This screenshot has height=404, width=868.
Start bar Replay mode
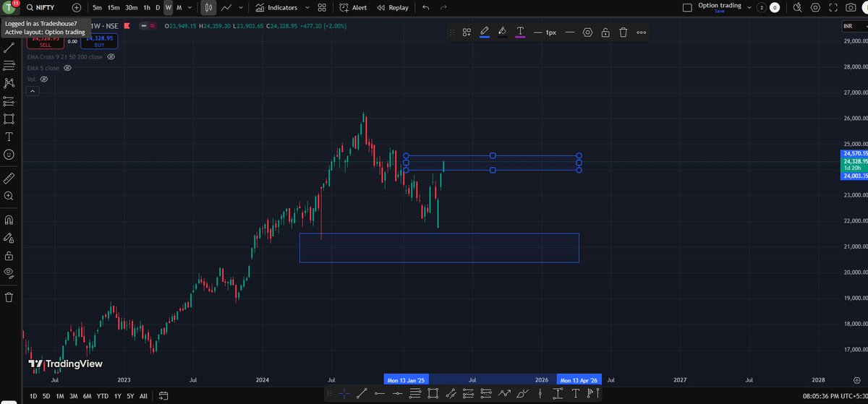(392, 7)
